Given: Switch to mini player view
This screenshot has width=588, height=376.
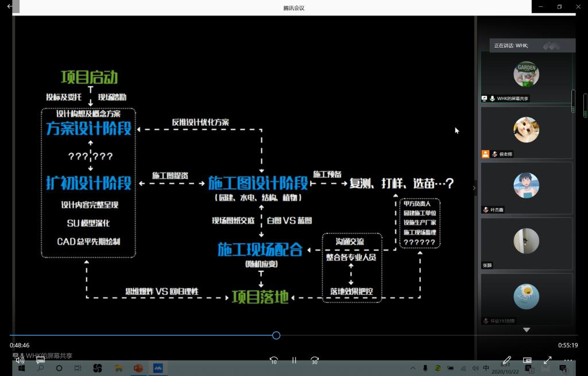Looking at the screenshot, I should 527,360.
